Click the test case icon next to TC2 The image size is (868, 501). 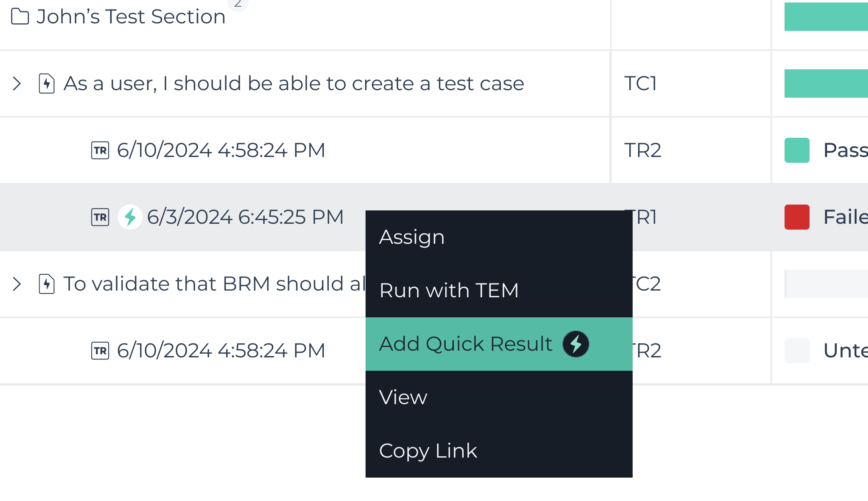pos(46,283)
